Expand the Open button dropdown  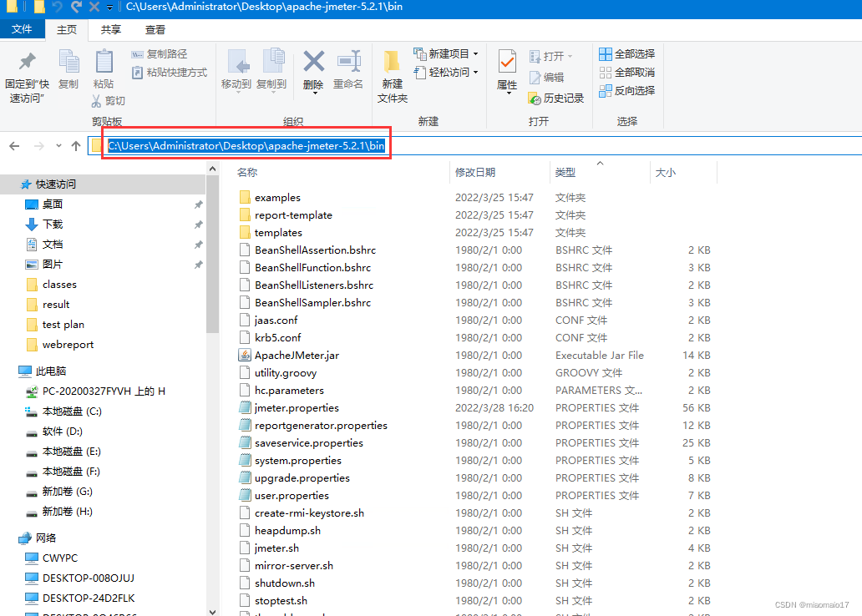coord(570,56)
